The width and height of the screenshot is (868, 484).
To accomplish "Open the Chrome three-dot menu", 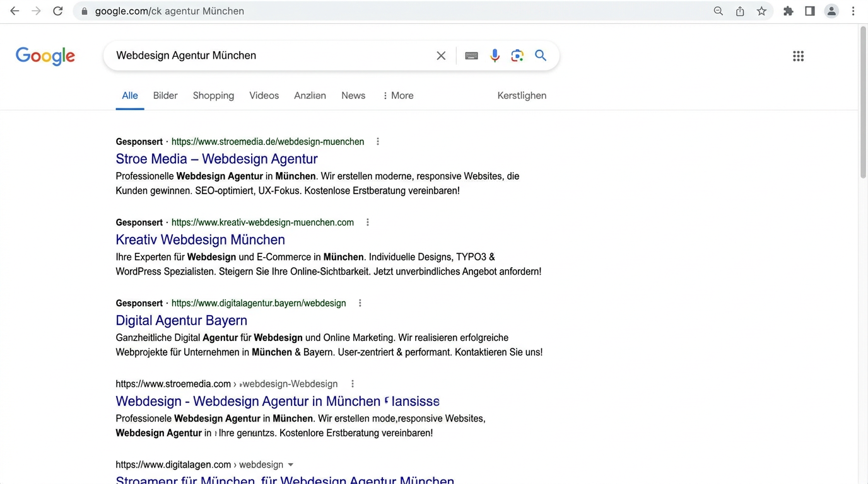I will tap(853, 11).
